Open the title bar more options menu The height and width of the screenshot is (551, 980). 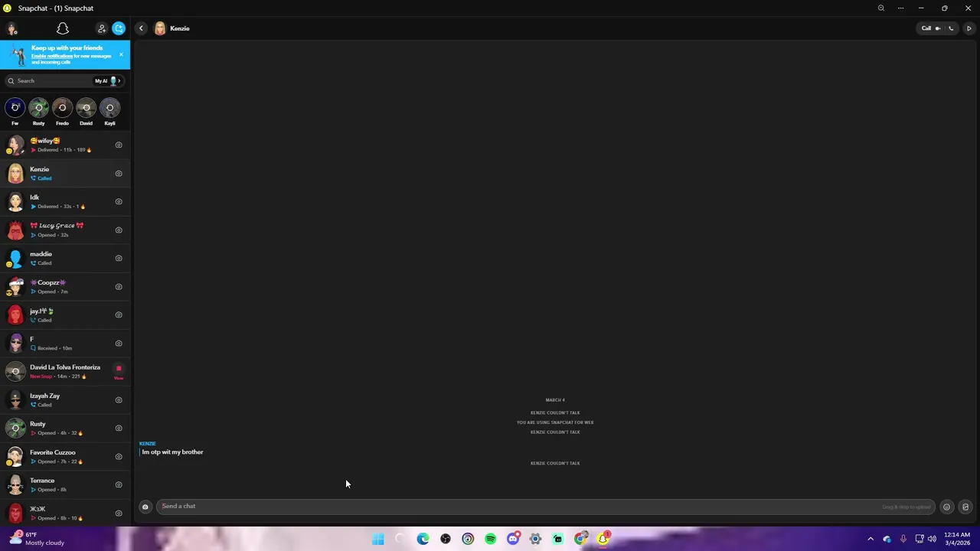900,8
